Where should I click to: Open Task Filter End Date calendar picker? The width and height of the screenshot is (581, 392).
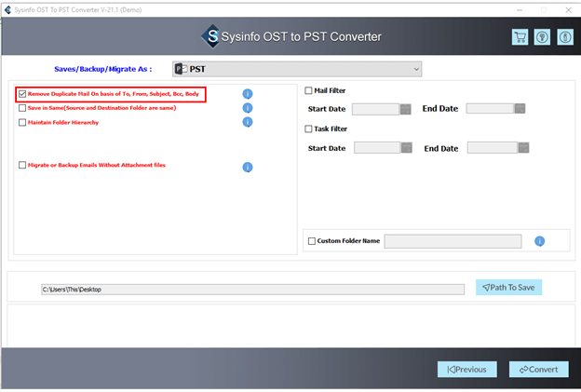[x=523, y=147]
